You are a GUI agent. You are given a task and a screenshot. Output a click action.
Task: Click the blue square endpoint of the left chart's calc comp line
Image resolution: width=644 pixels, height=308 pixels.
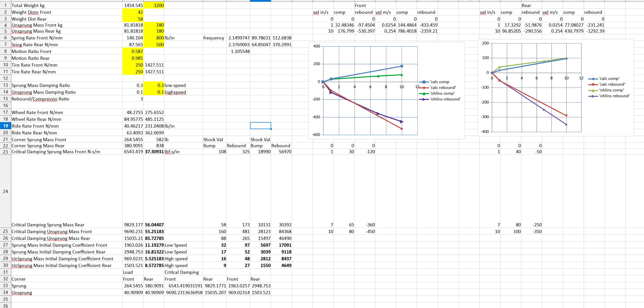(x=402, y=66)
